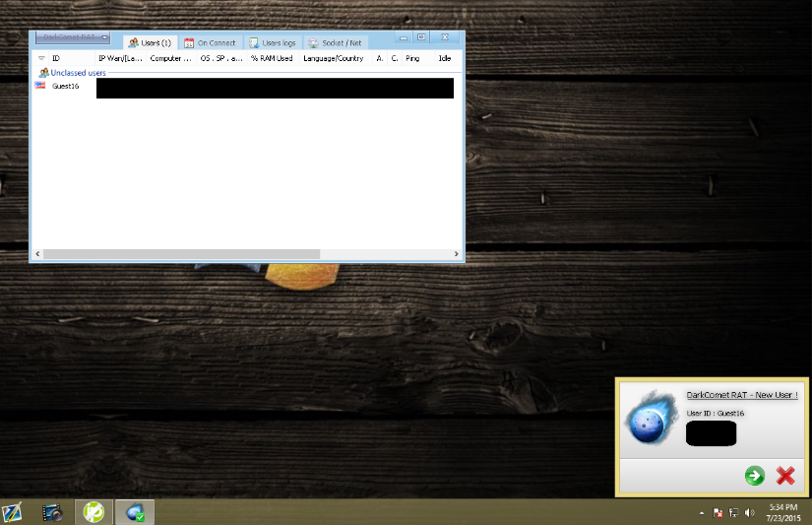This screenshot has width=812, height=525.
Task: Sort by the ID column header
Action: click(72, 58)
